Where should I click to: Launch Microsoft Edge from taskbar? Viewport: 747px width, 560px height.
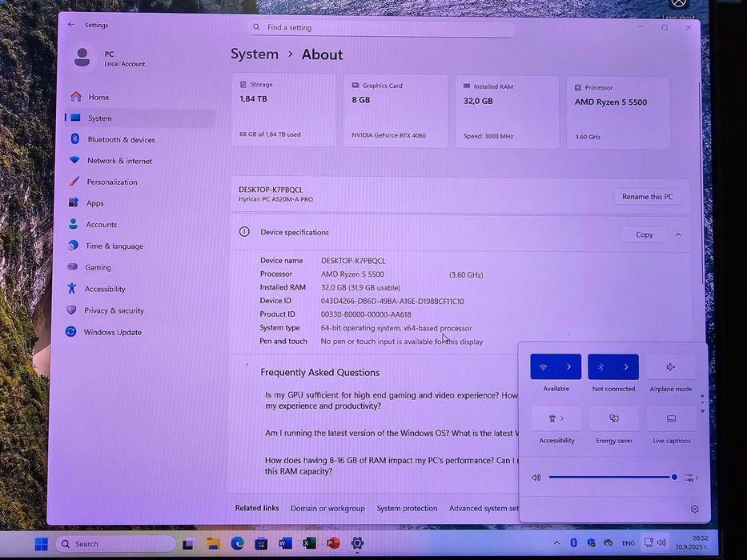(237, 543)
